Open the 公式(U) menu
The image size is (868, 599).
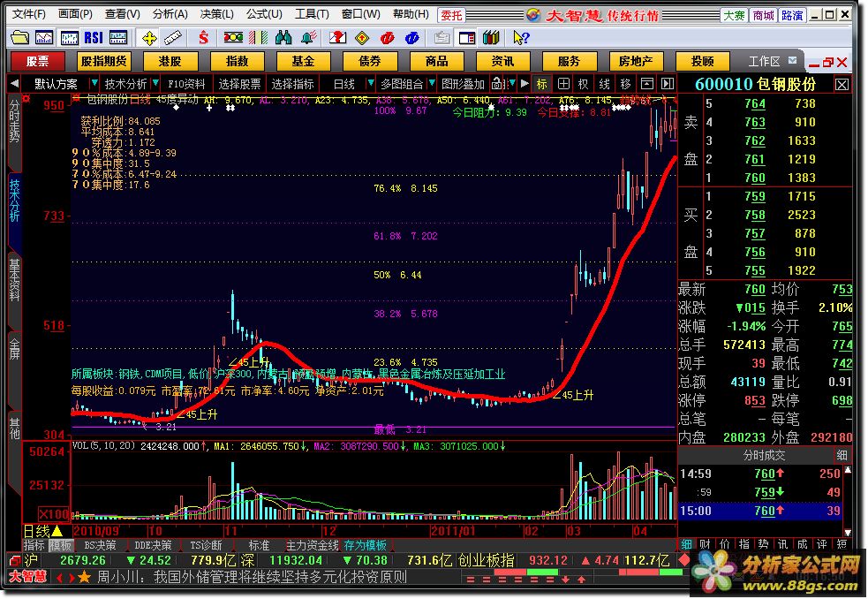(x=264, y=14)
